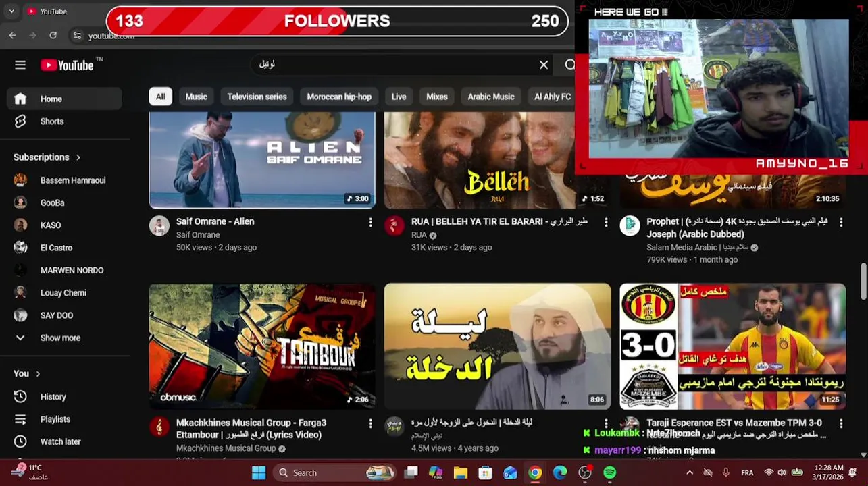This screenshot has width=868, height=486.
Task: Click the taskbar Search box
Action: click(335, 473)
